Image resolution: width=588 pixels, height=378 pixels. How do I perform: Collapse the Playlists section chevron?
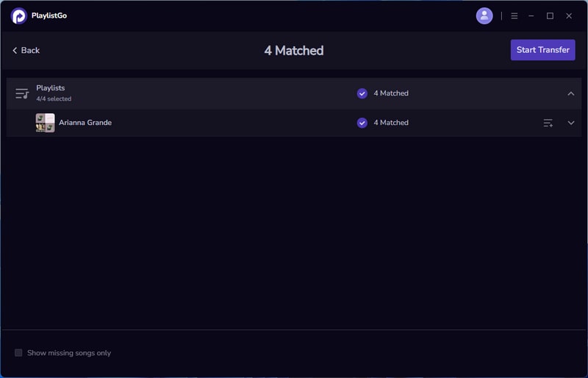(570, 93)
